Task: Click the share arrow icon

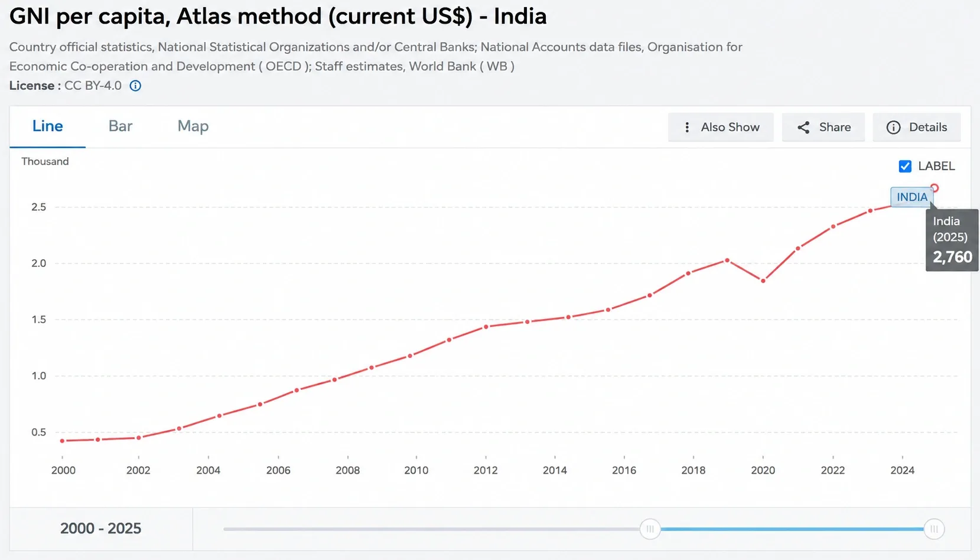Action: coord(803,127)
